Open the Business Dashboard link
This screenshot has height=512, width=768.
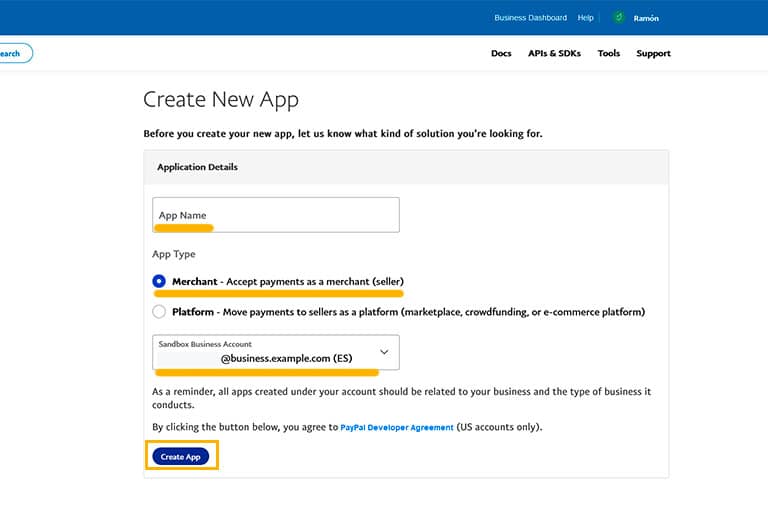point(530,18)
